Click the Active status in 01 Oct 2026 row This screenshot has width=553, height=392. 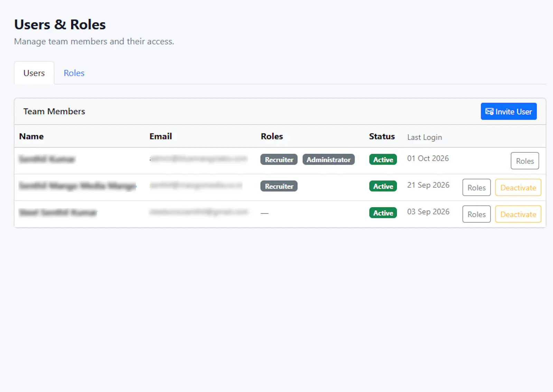383,159
